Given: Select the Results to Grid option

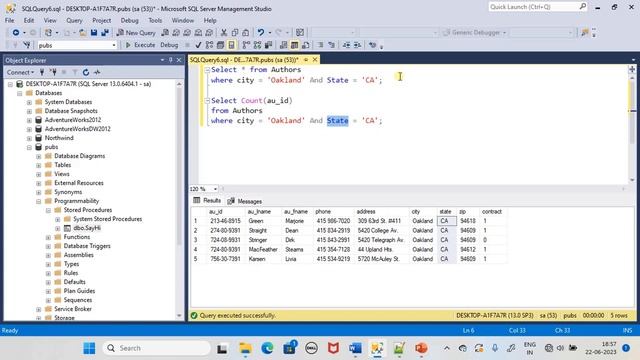Looking at the screenshot, I should (x=294, y=45).
